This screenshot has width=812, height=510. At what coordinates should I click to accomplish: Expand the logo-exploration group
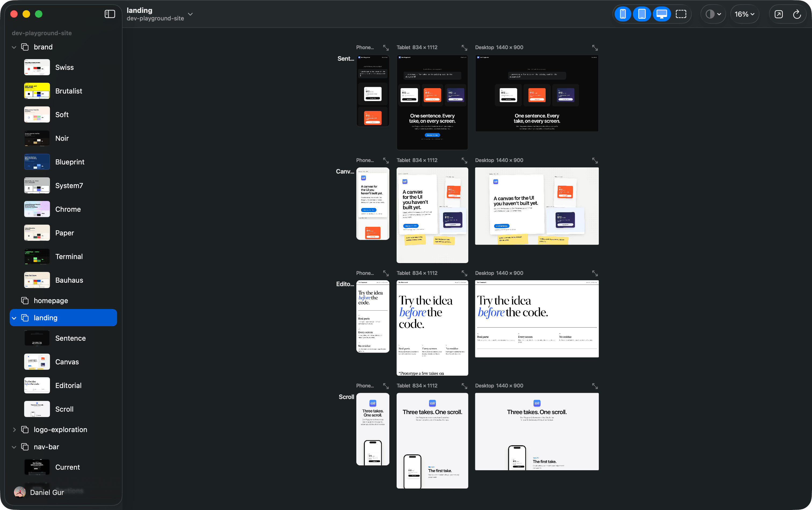coord(14,429)
